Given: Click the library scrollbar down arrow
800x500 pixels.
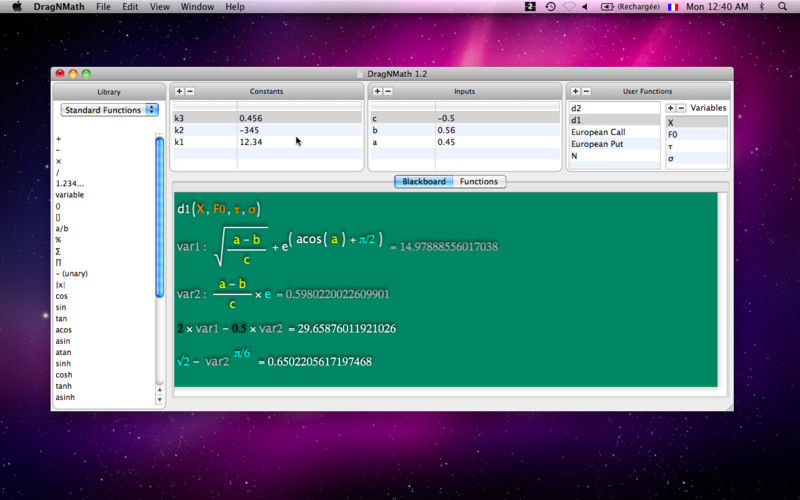Looking at the screenshot, I should [159, 401].
